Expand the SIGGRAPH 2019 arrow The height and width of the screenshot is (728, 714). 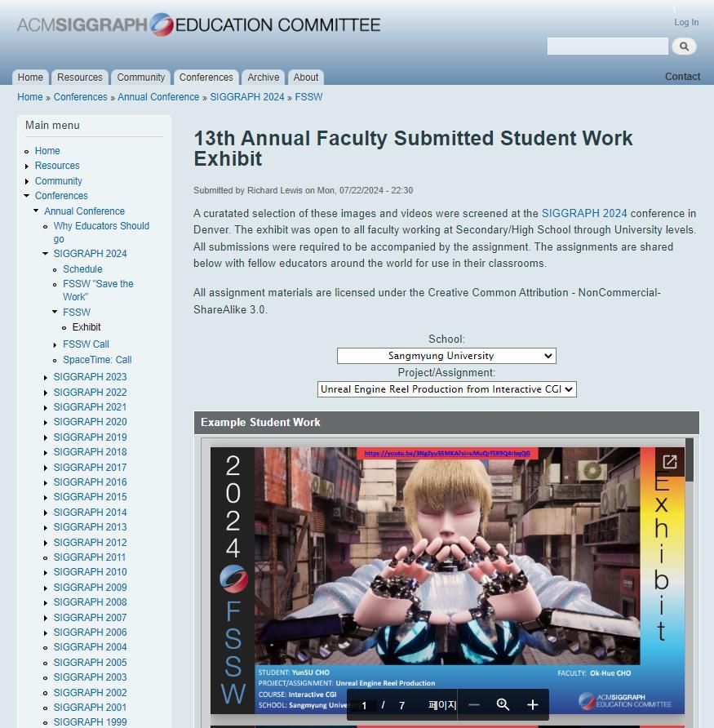[x=46, y=437]
